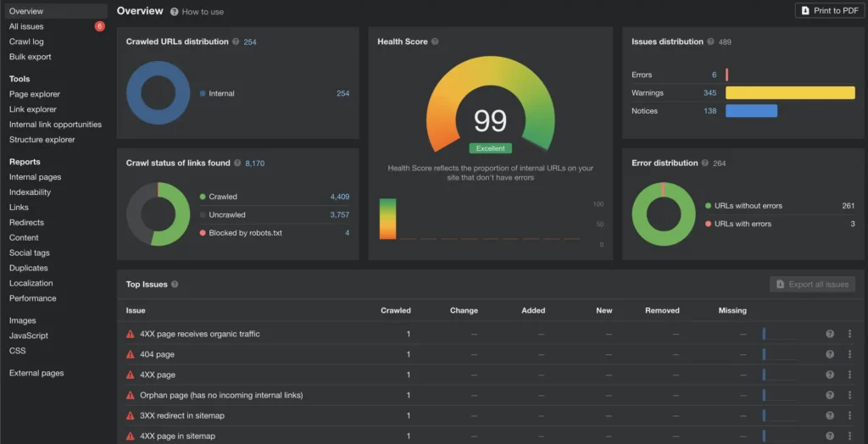Click the 4,409 Crawled links value

click(x=340, y=197)
